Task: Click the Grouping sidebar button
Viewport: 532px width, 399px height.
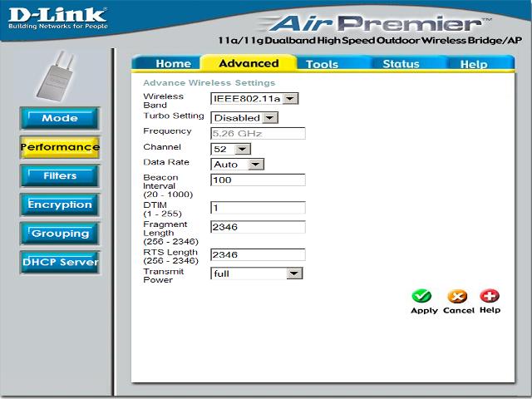Action: tap(60, 234)
